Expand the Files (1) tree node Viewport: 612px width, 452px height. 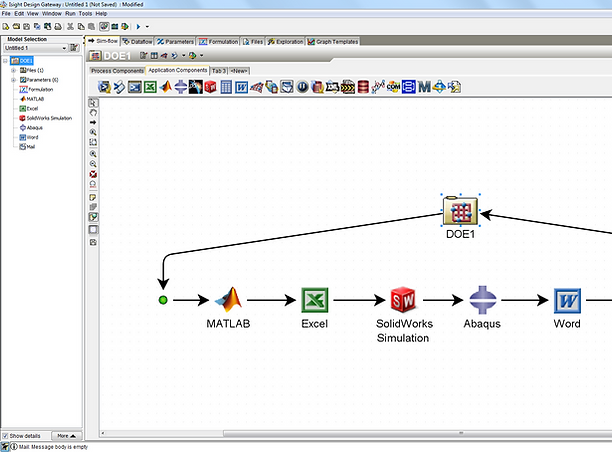pyautogui.click(x=13, y=70)
